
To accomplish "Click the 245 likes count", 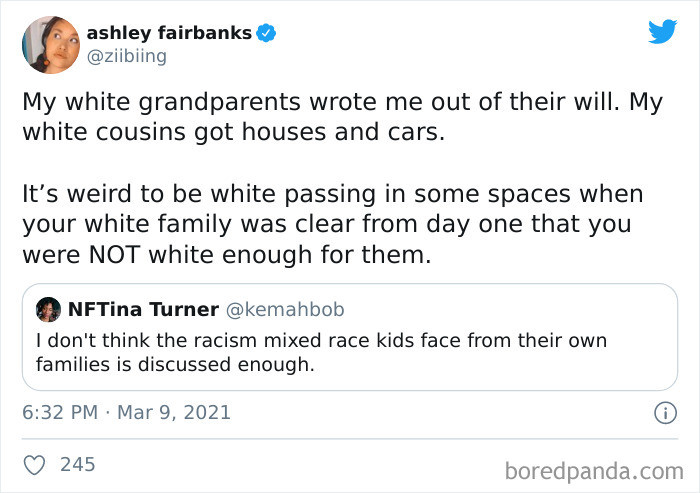I will [x=78, y=464].
